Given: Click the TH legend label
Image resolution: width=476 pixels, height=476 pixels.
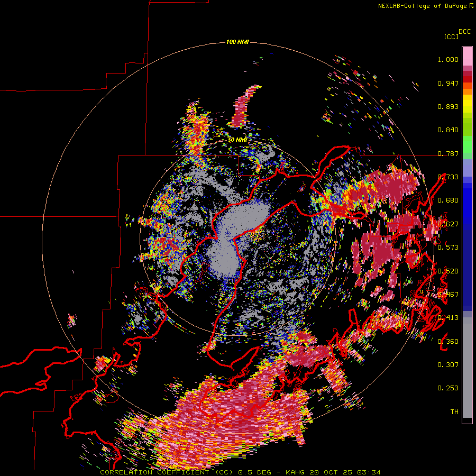Looking at the screenshot, I should click(454, 412).
